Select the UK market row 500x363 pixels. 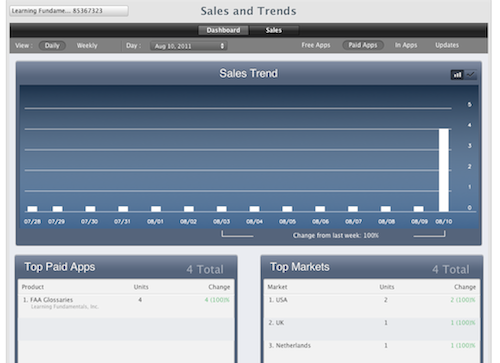pyautogui.click(x=372, y=329)
